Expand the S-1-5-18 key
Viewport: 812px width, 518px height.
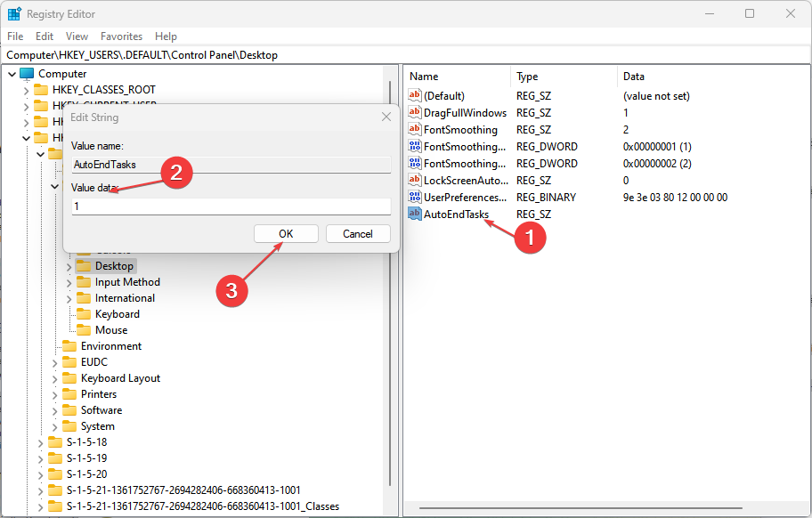click(40, 443)
